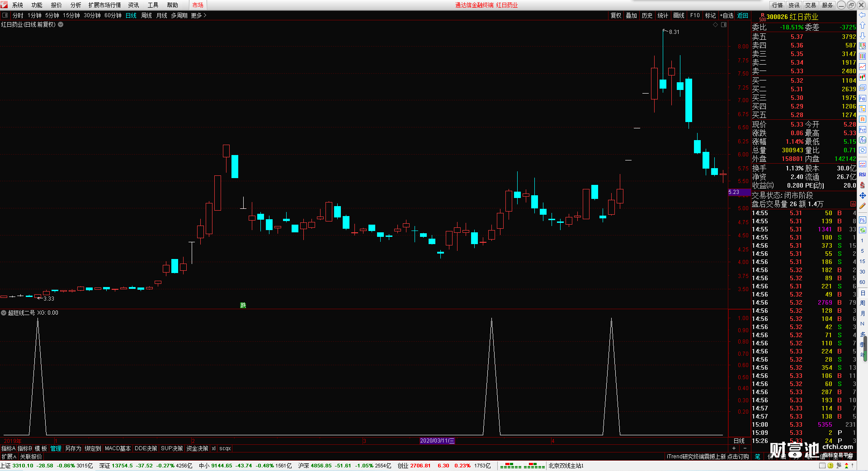This screenshot has height=471, width=868.
Task: Click the tree structure icon in sidebar
Action: click(x=863, y=108)
